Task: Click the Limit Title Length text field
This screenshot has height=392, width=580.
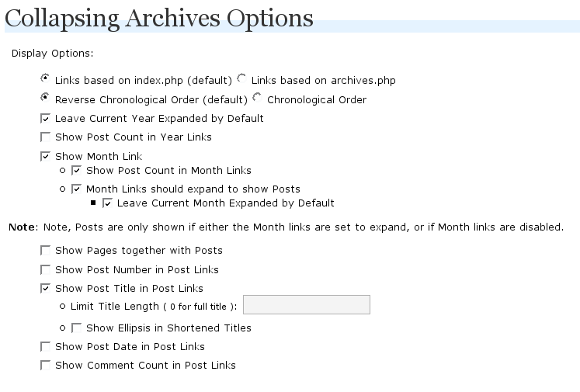Action: tap(307, 305)
